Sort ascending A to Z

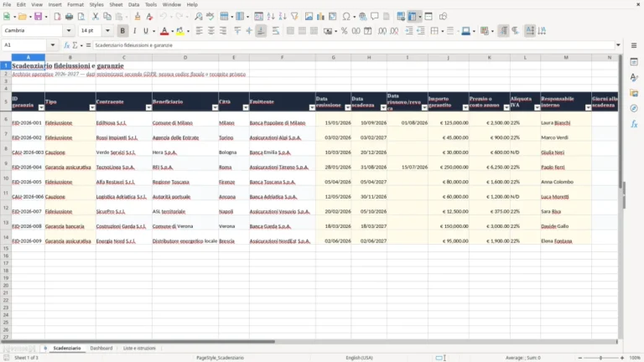pyautogui.click(x=271, y=17)
